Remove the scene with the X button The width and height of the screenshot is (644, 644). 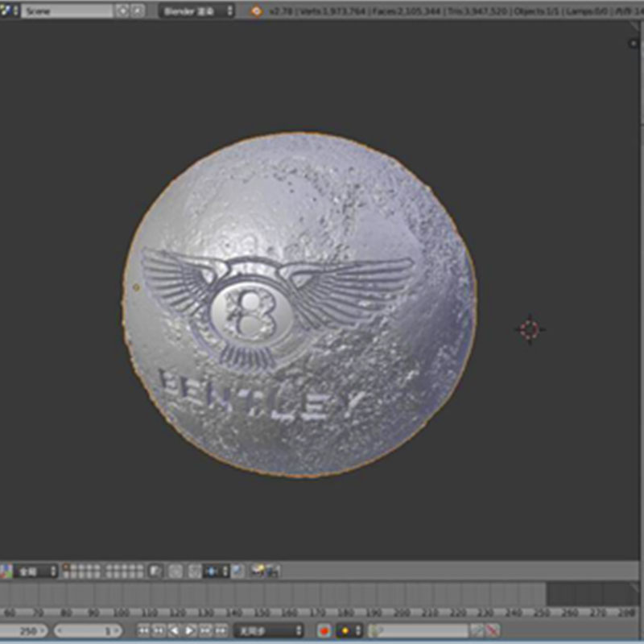[x=138, y=10]
